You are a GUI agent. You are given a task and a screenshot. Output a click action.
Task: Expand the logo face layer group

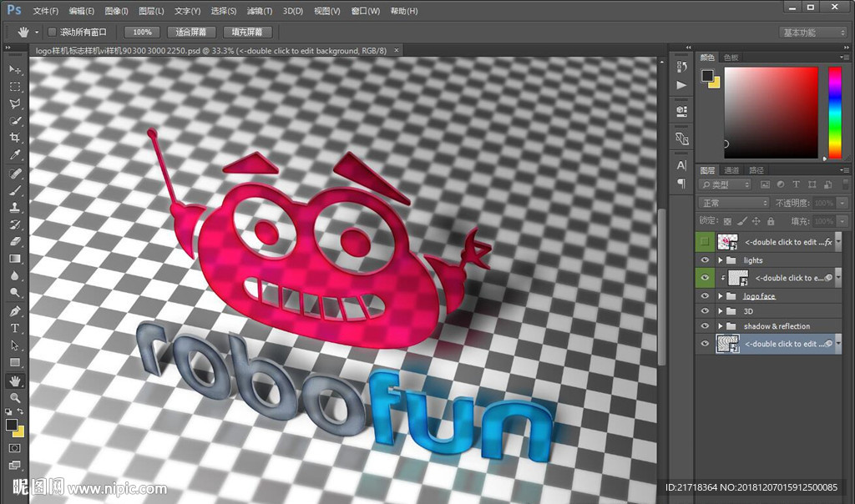pyautogui.click(x=721, y=296)
